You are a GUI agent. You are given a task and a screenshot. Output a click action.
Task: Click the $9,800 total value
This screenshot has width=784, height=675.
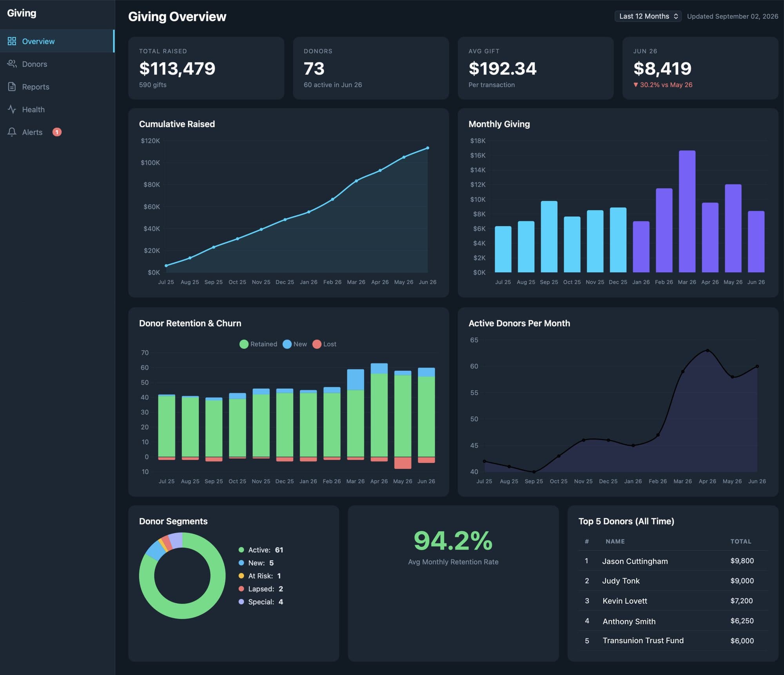pos(742,561)
